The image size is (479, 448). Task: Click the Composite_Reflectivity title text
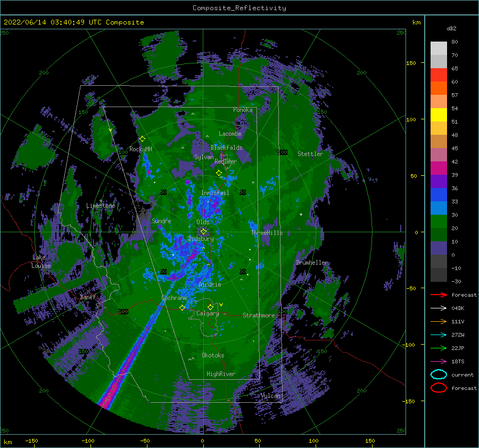[x=240, y=8]
